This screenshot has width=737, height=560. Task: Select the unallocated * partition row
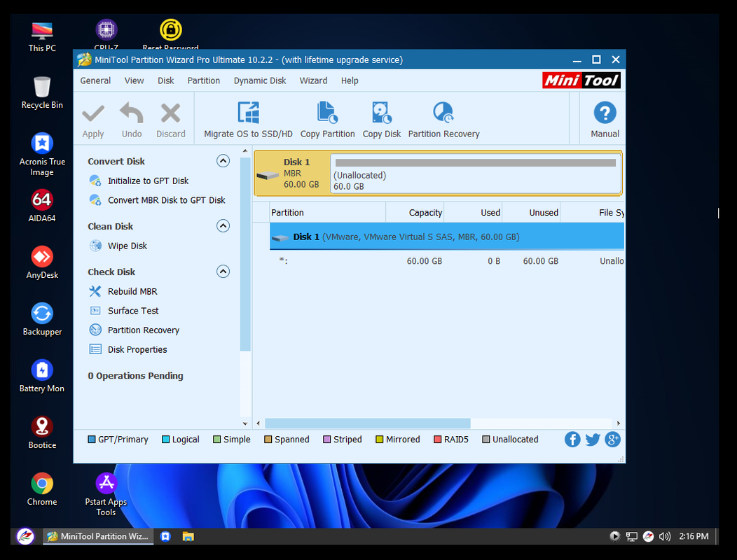[x=447, y=260]
